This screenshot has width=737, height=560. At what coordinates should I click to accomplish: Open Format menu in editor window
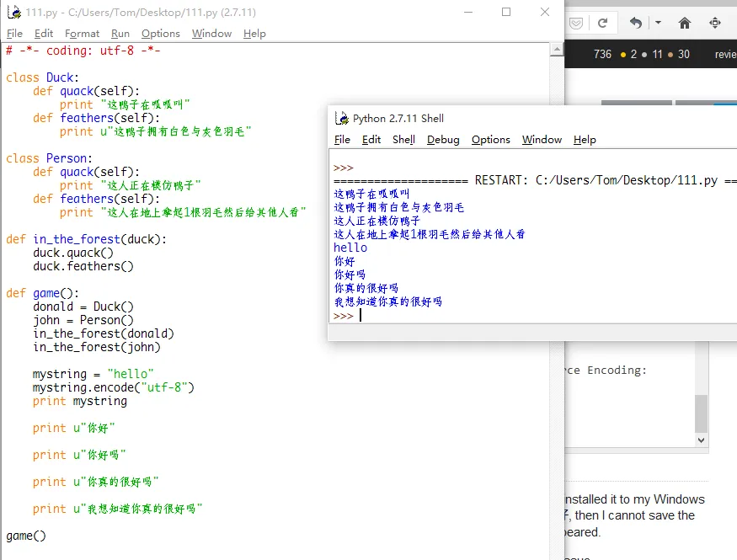pyautogui.click(x=82, y=34)
